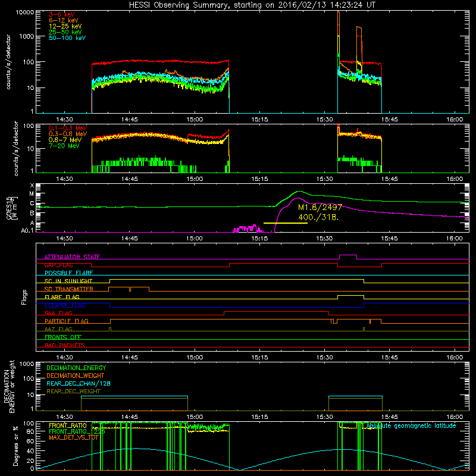
Task: Click the 400./318. flare position text
Action: [318, 217]
